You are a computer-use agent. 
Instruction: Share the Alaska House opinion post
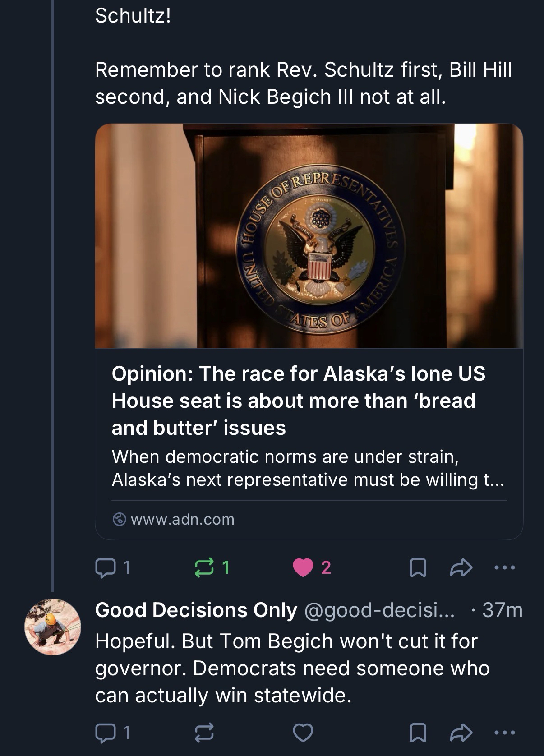tap(461, 567)
